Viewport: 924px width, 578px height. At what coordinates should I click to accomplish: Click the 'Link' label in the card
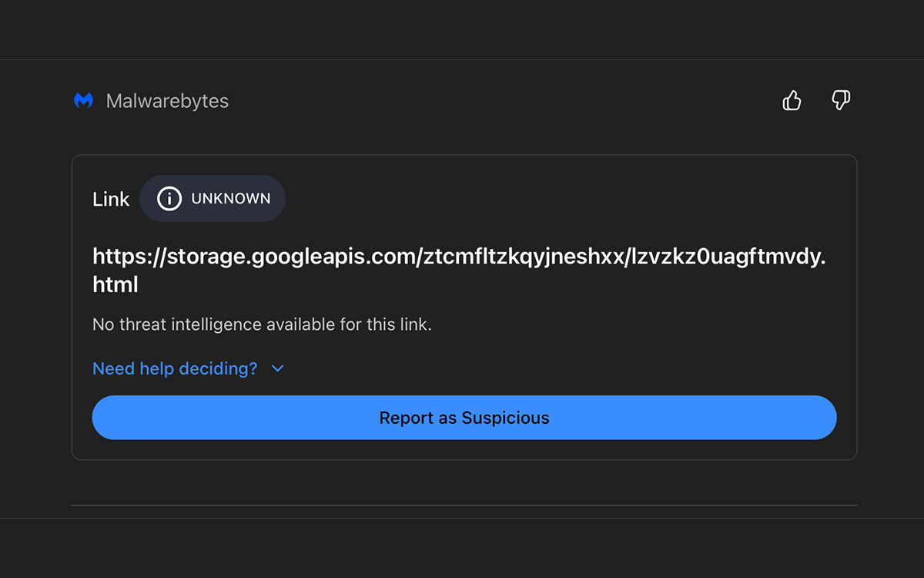111,200
